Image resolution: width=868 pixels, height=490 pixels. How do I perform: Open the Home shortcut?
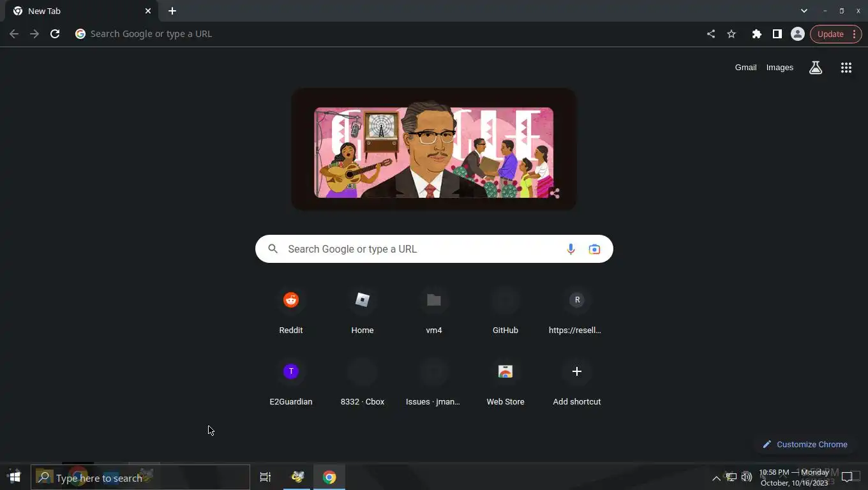point(363,311)
